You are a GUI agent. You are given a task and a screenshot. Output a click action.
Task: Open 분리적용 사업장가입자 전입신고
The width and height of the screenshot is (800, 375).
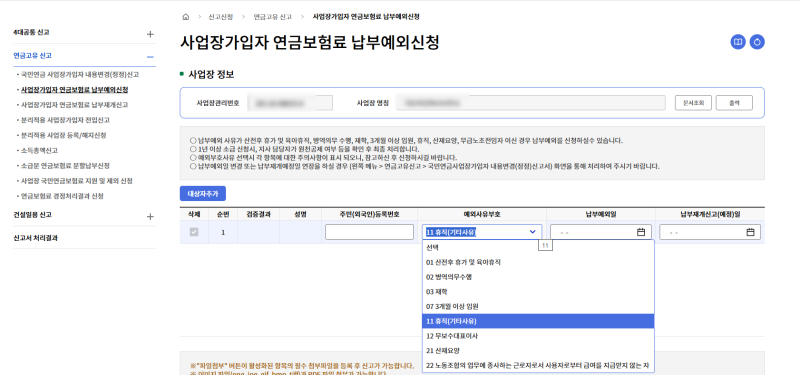(x=65, y=120)
